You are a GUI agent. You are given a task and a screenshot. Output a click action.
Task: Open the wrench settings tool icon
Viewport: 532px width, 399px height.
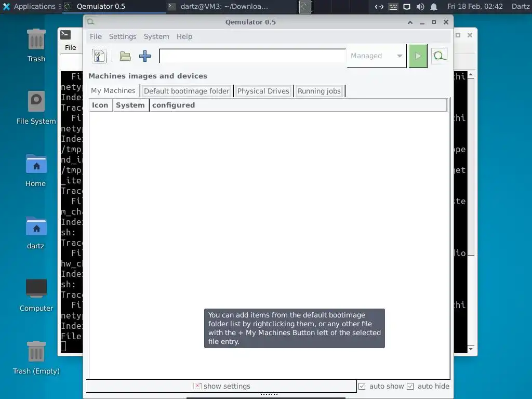[99, 56]
